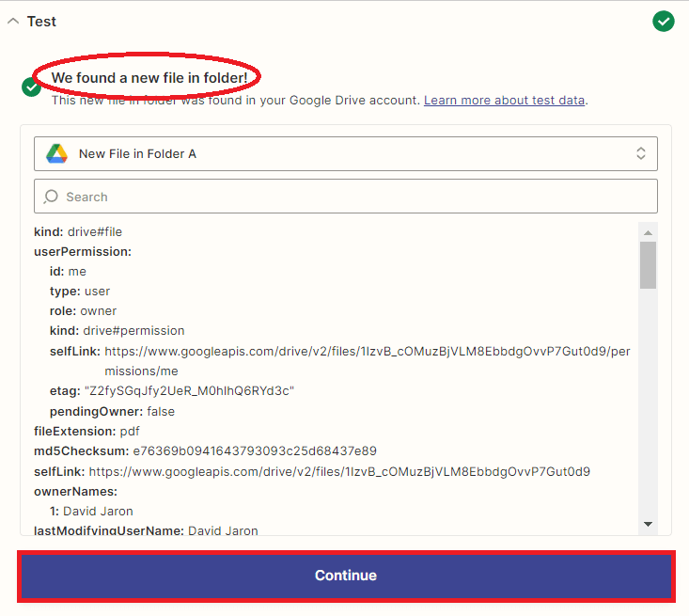This screenshot has width=689, height=616.
Task: Open the New File in Folder A dropdown
Action: point(345,153)
